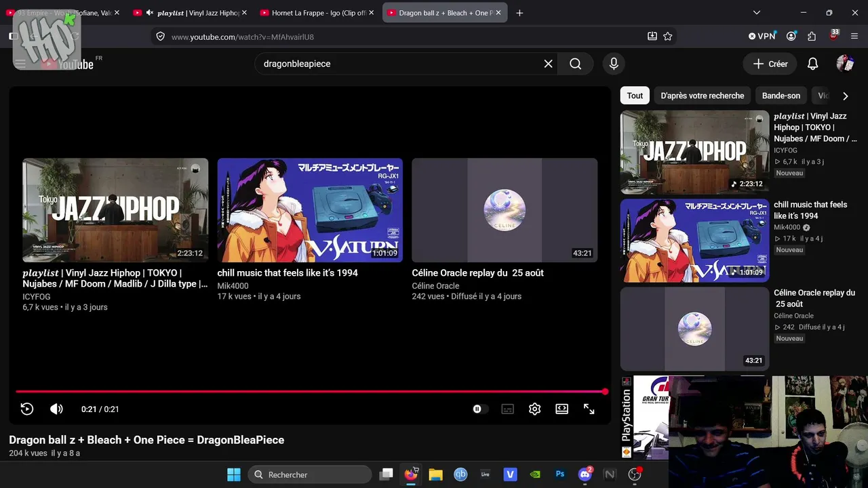Close the Vinyl Jazz Hiphop playlist tab
This screenshot has width=868, height=488.
pyautogui.click(x=244, y=13)
